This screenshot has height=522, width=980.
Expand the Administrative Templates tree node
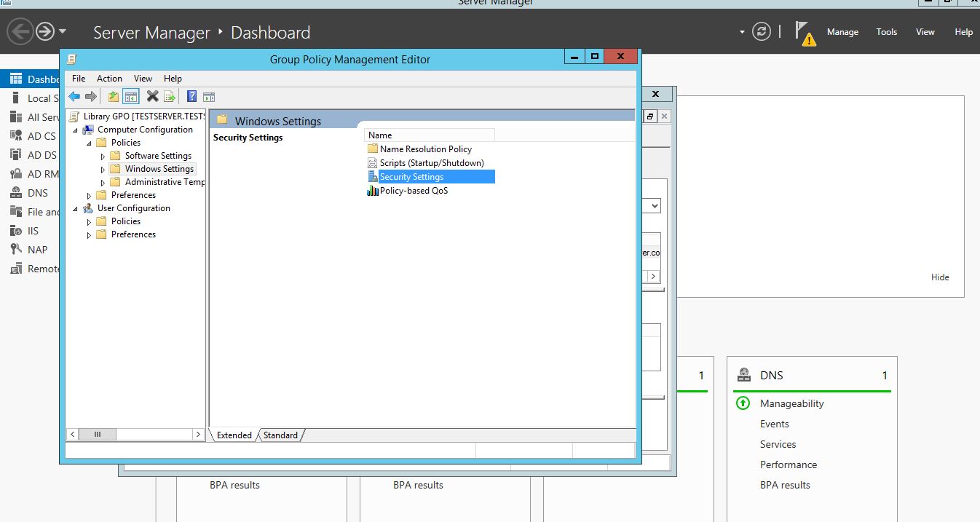pyautogui.click(x=103, y=182)
